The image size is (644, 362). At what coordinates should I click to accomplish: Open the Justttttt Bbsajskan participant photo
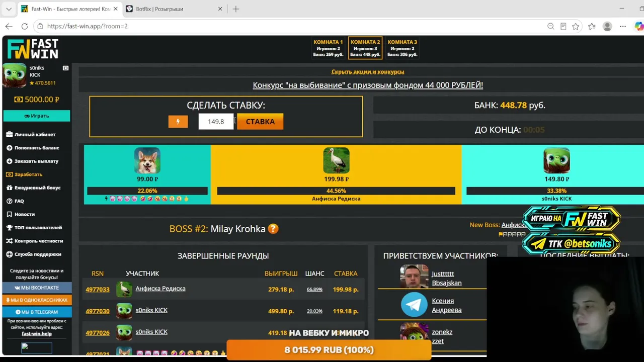coord(414,277)
